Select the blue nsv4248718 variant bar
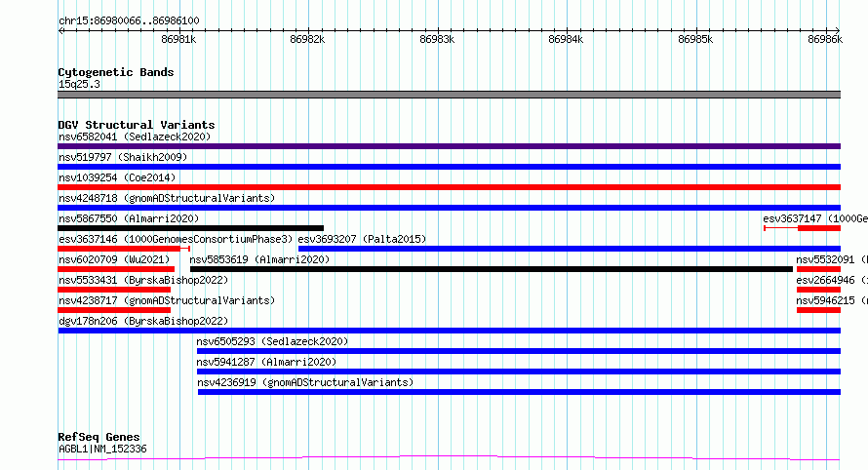This screenshot has height=470, width=868. 449,208
